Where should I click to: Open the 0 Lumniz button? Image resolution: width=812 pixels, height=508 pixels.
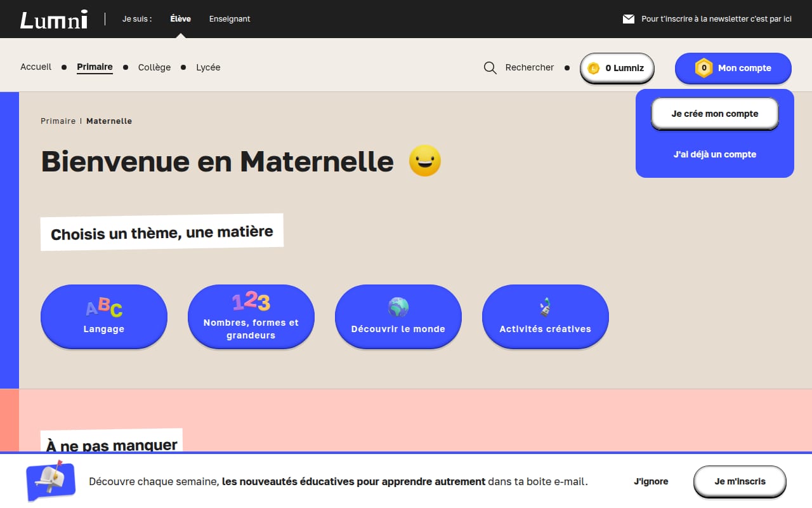[617, 68]
